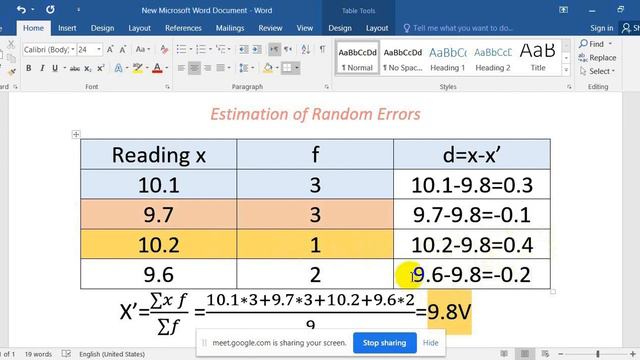Image resolution: width=640 pixels, height=360 pixels.
Task: Toggle bullet list formatting
Action: click(181, 49)
